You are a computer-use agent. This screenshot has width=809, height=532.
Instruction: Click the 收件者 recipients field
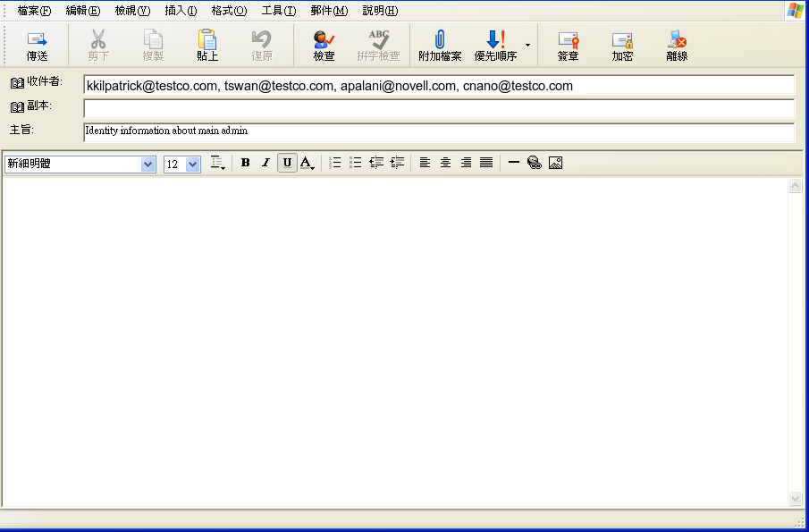tap(439, 85)
